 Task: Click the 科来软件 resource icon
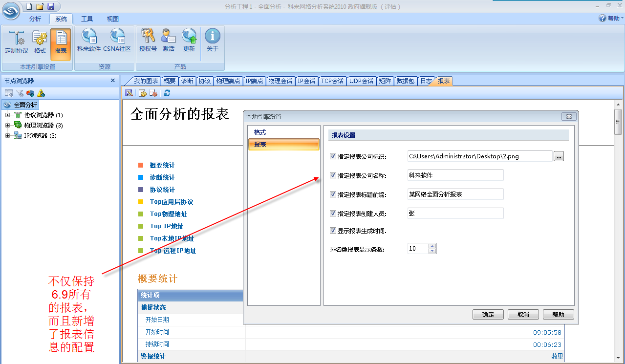point(88,41)
